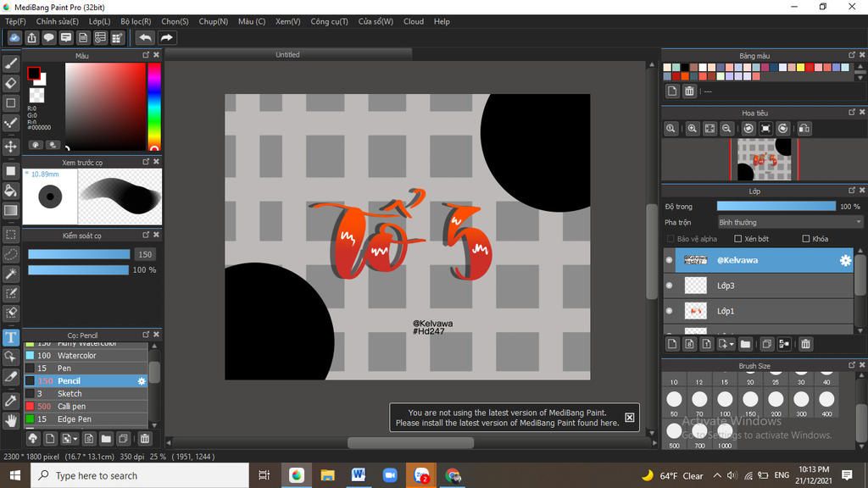Delete the selected layer with trash icon
Screen dimensions: 868x488
[805, 344]
